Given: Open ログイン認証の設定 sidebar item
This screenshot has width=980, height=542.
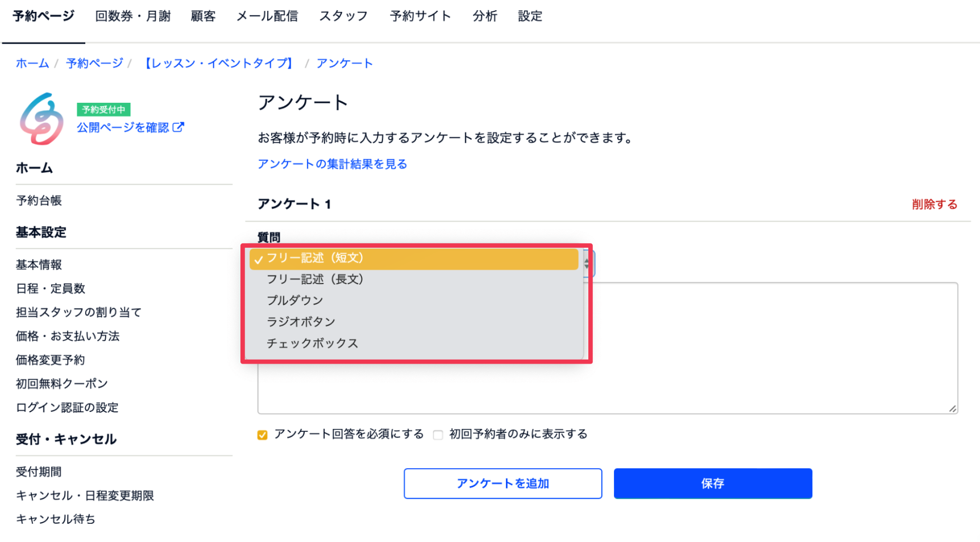Looking at the screenshot, I should pyautogui.click(x=67, y=408).
